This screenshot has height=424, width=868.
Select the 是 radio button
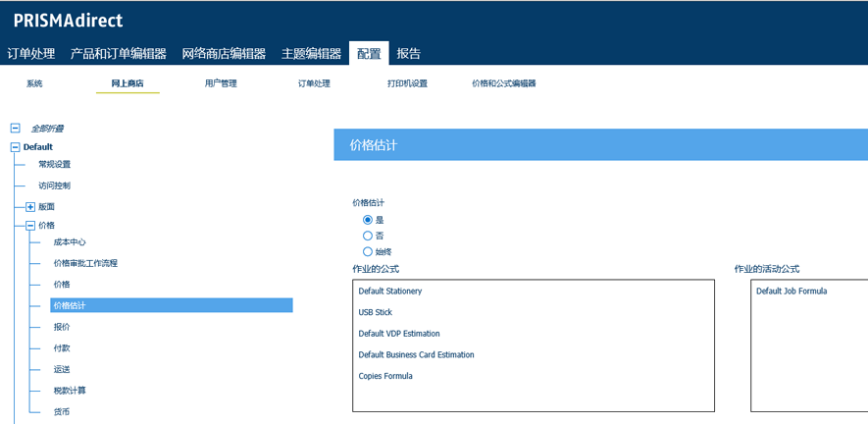pyautogui.click(x=368, y=220)
